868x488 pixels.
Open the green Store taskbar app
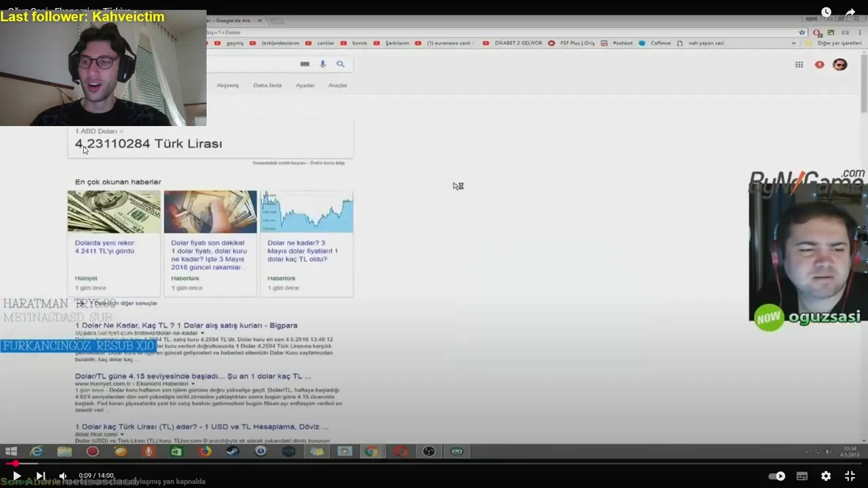[176, 451]
